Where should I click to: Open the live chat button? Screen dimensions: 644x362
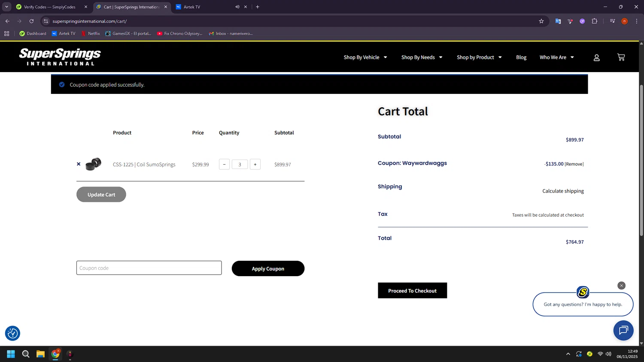623,330
